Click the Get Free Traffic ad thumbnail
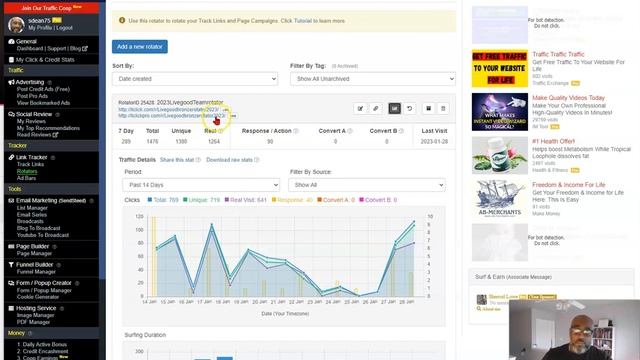Viewport: 640px width, 360px height. pos(500,69)
